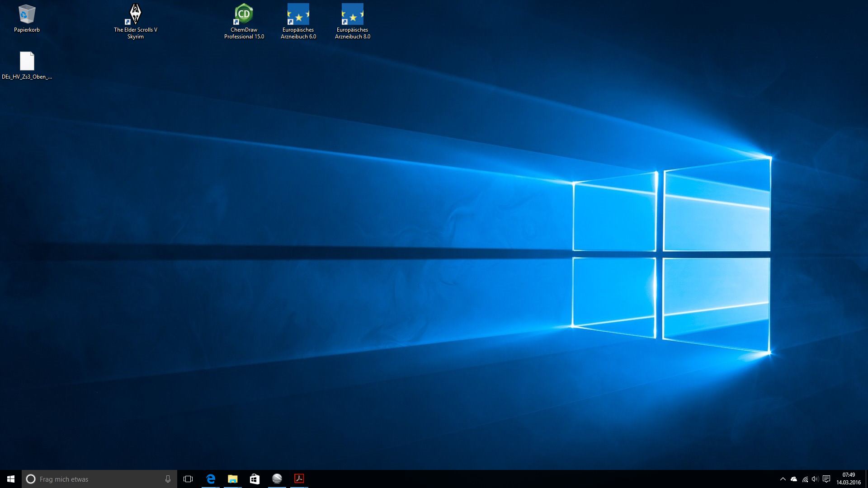Open File Explorer from the taskbar
868x488 pixels.
click(x=232, y=479)
